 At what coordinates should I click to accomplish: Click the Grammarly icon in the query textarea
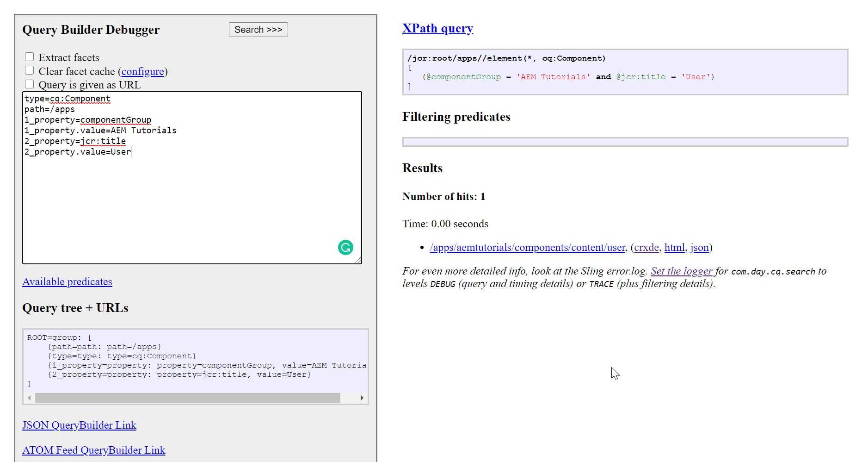click(345, 247)
